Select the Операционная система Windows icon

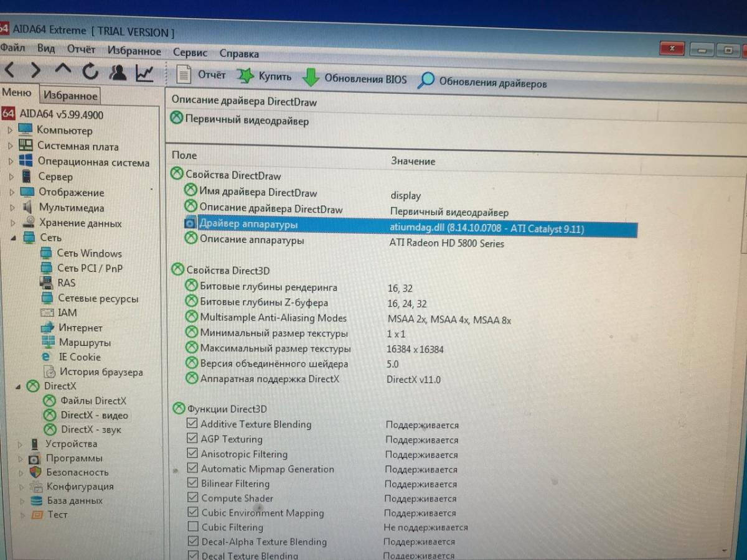[x=26, y=161]
